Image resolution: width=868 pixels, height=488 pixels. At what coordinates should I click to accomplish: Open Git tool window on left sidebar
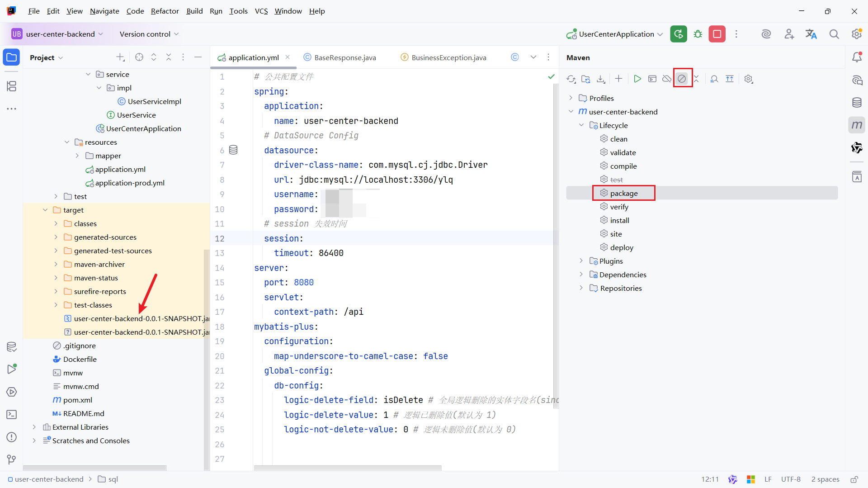tap(12, 460)
